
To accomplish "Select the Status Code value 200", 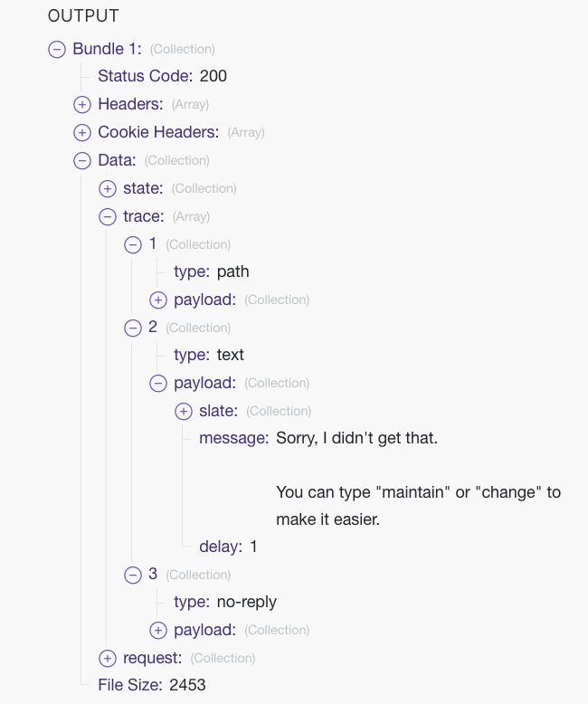I will 213,76.
